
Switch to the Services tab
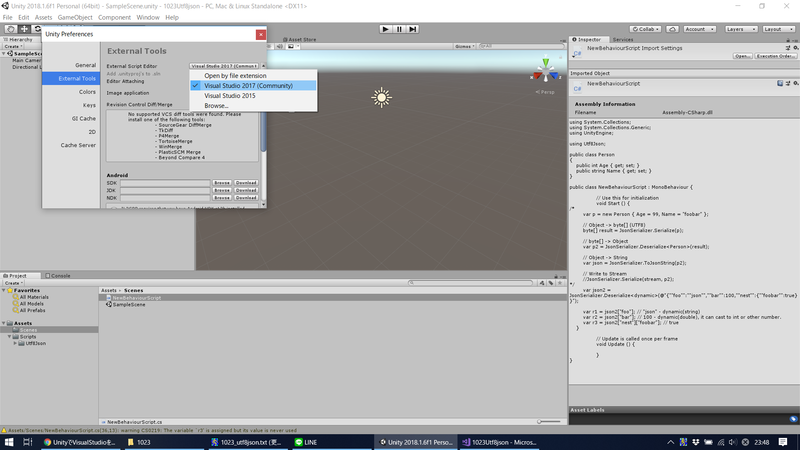pos(622,39)
